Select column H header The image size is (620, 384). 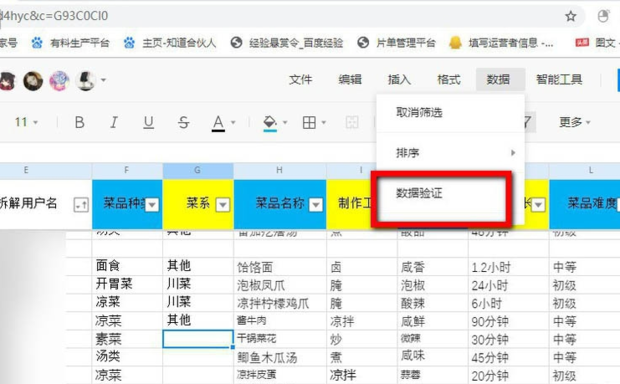pos(280,170)
